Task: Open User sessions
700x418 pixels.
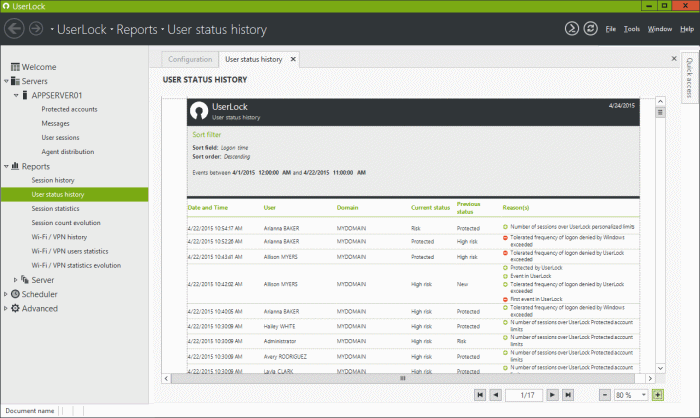Action: point(60,138)
